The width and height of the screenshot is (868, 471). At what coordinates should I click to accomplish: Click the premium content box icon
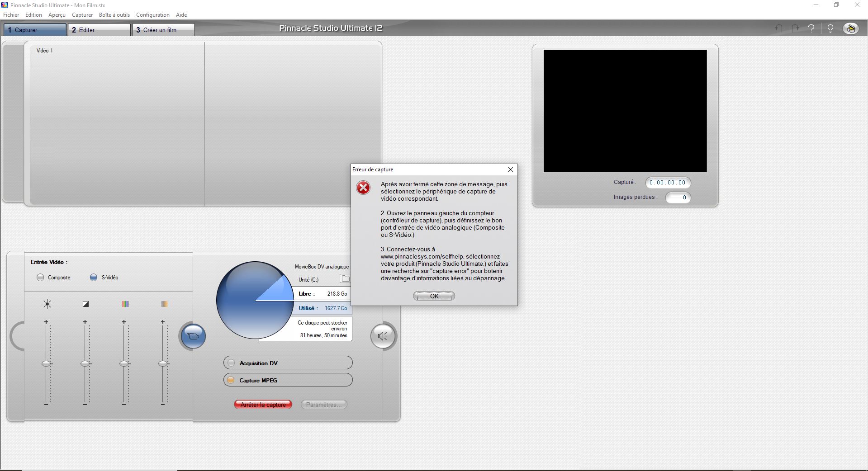(x=851, y=28)
